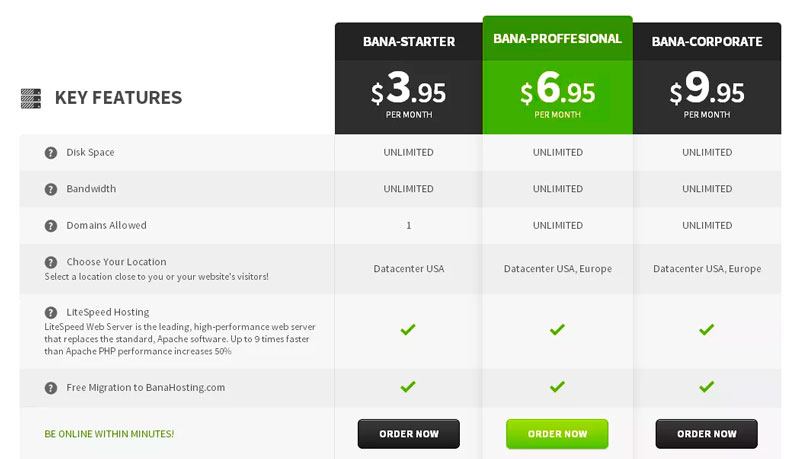Click Free Migration help icon
Image resolution: width=800 pixels, height=459 pixels.
pos(51,388)
